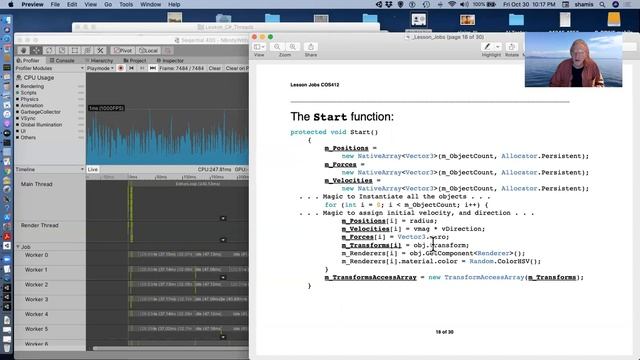Screen dimensions: 640x360
Task: Open the Tools menu
Action: click(126, 4)
